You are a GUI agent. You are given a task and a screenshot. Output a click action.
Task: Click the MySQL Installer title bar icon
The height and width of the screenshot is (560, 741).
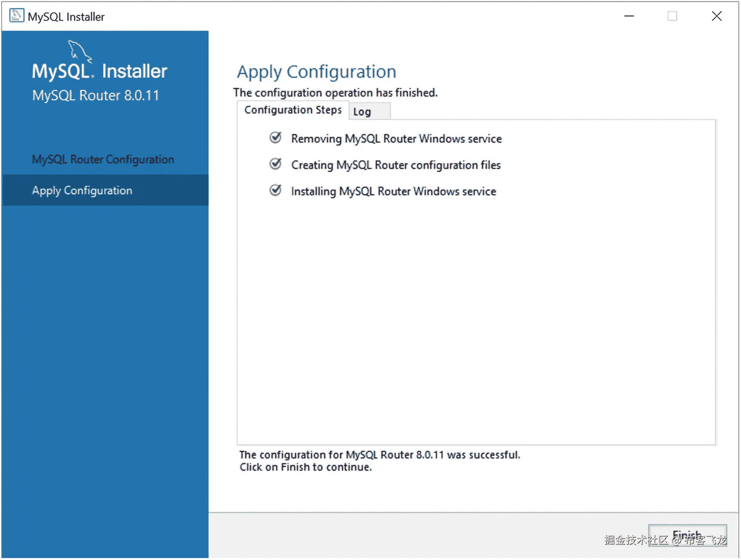16,16
